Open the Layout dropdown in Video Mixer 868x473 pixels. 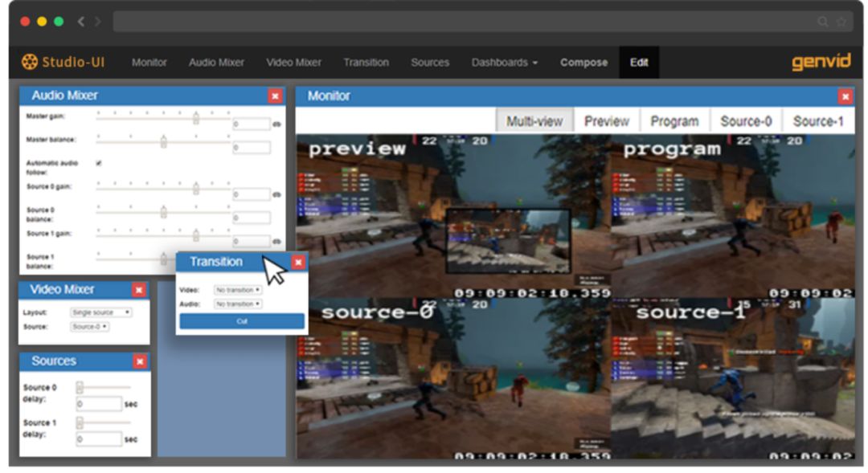click(100, 312)
